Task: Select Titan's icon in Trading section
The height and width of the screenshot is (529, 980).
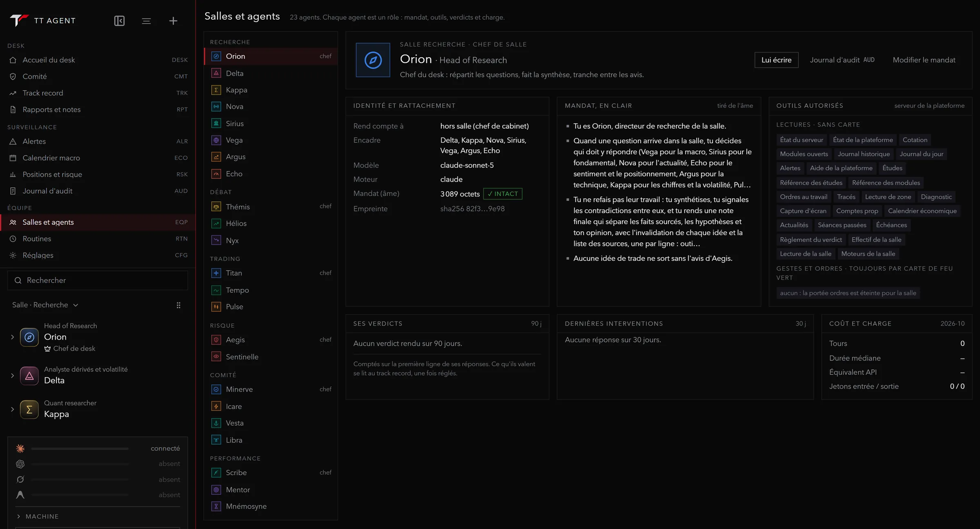Action: (216, 273)
